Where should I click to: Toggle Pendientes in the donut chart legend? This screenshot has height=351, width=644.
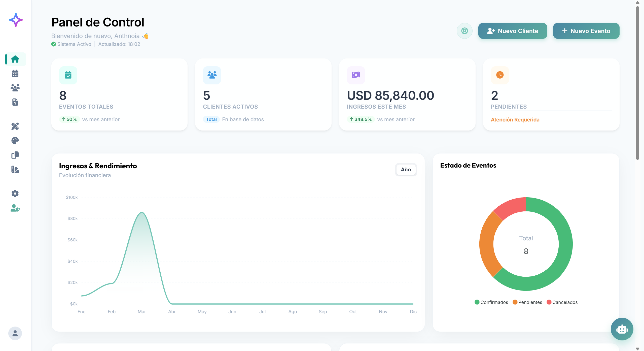click(x=528, y=302)
